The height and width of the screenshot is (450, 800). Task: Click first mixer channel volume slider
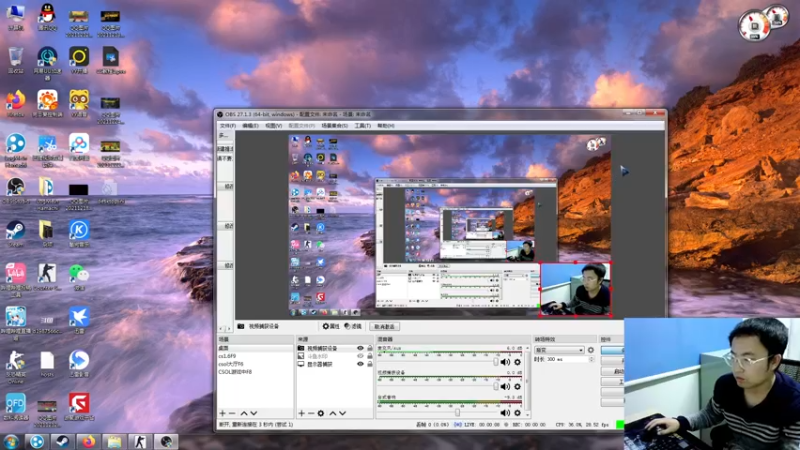[437, 362]
